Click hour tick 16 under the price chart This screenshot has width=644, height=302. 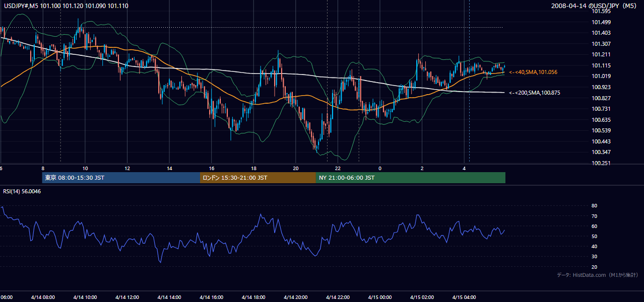(x=212, y=169)
